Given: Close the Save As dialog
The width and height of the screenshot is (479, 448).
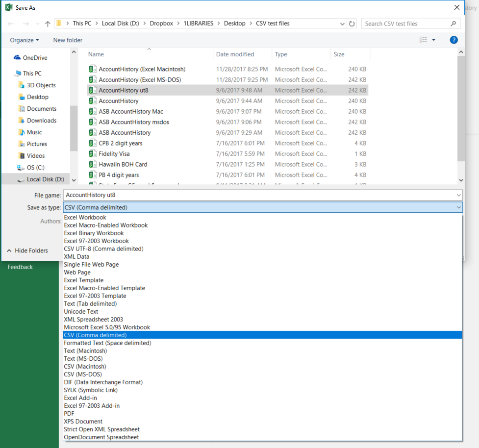Looking at the screenshot, I should (457, 7).
